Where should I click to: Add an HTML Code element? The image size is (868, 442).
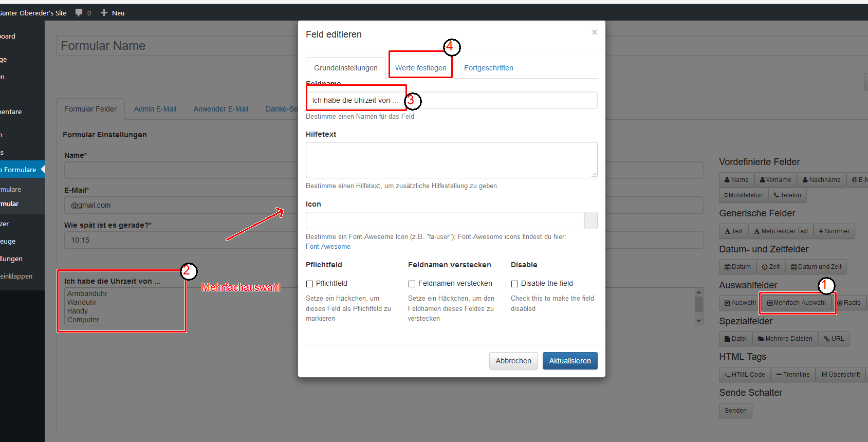coord(745,375)
